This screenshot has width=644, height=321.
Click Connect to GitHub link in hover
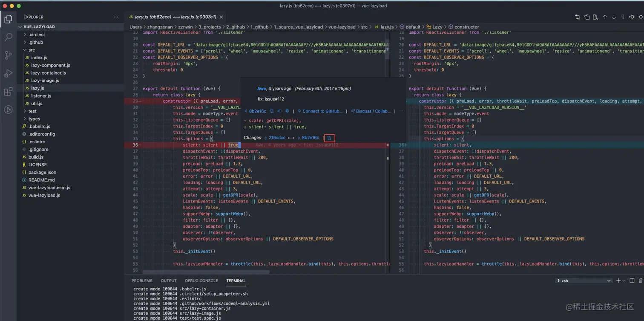(x=320, y=111)
